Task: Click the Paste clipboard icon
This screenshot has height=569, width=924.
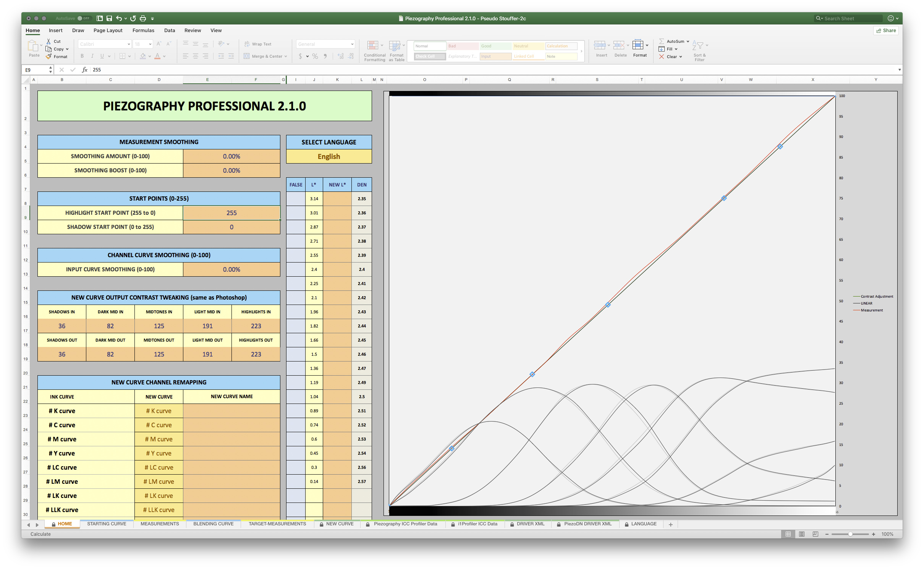Action: (x=33, y=46)
